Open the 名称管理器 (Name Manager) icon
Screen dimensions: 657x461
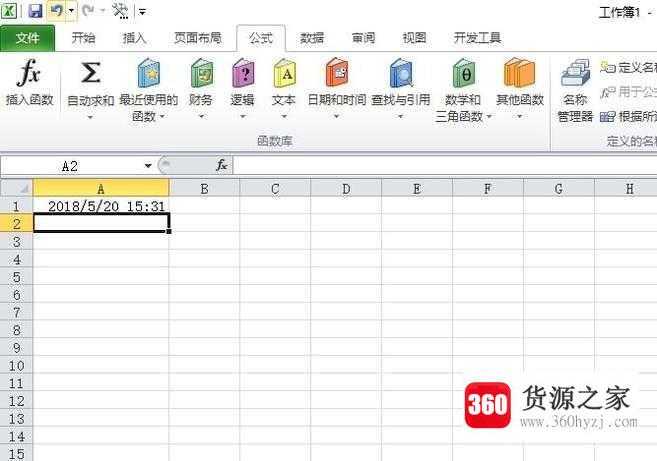pos(575,73)
